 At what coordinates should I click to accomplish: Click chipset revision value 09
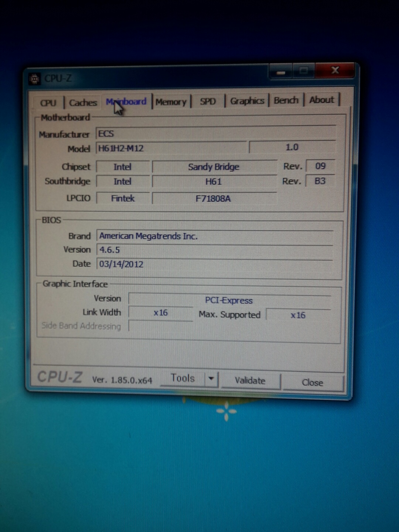coord(320,166)
